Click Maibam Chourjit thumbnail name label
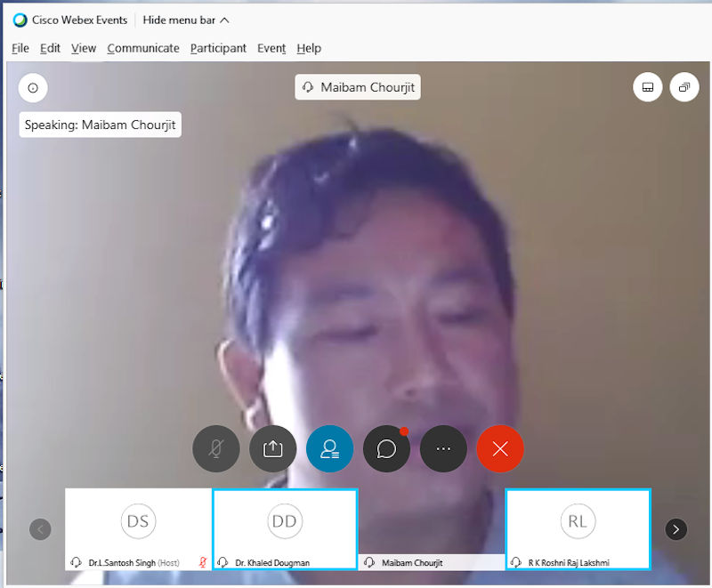This screenshot has height=588, width=712. (x=412, y=562)
